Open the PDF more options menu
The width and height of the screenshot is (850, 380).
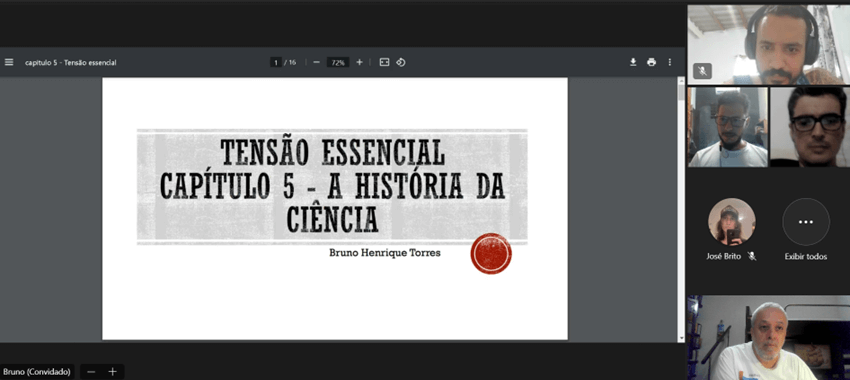tap(669, 62)
